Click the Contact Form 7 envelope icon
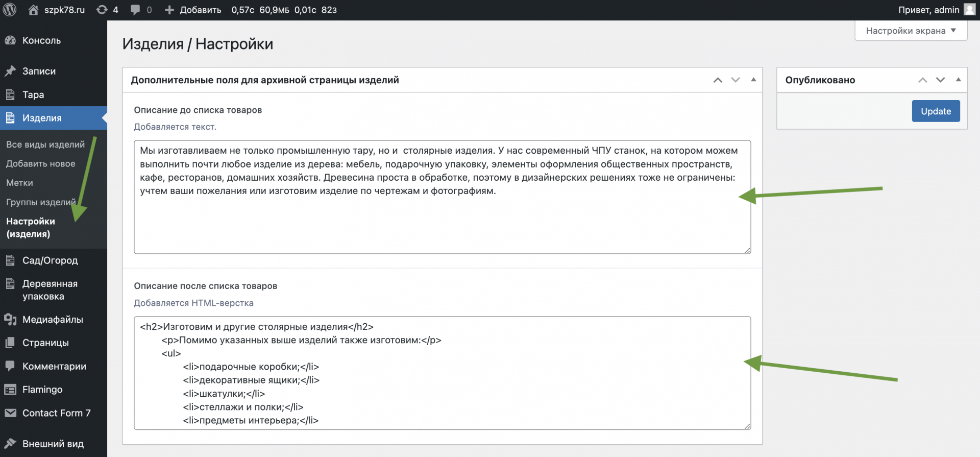Viewport: 980px width, 457px height. click(10, 413)
